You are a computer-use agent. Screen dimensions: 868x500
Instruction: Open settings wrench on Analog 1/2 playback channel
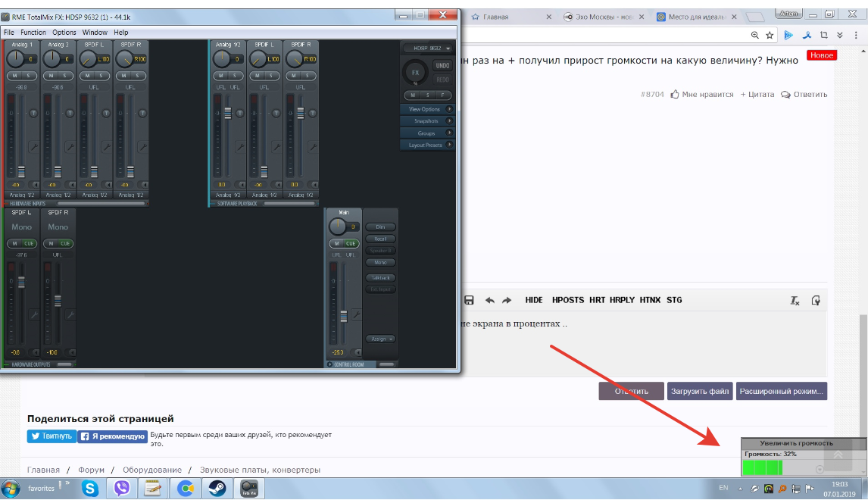pyautogui.click(x=239, y=147)
